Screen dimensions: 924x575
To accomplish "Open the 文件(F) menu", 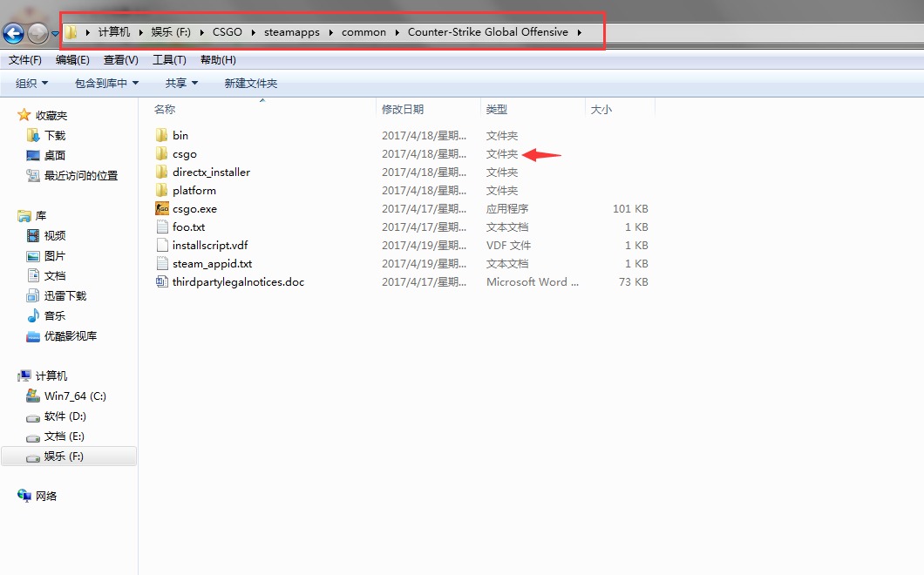I will click(25, 60).
